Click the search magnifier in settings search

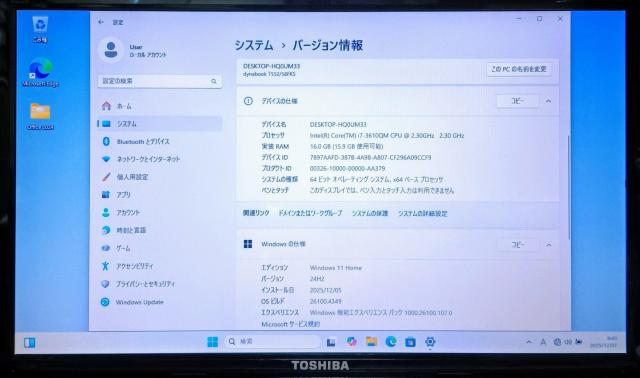pyautogui.click(x=213, y=81)
